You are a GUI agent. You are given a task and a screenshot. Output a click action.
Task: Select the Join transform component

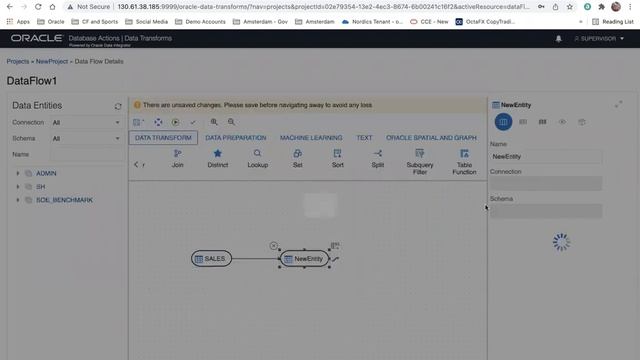coord(178,158)
